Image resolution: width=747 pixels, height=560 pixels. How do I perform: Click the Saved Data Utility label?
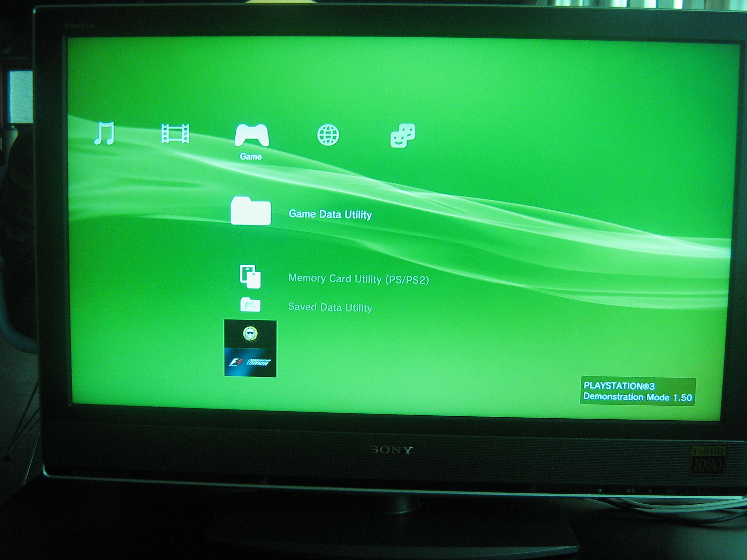pos(330,308)
